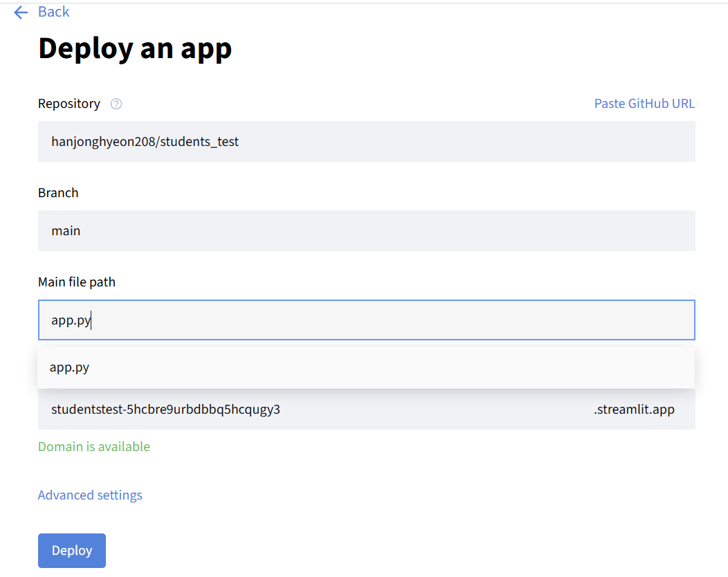This screenshot has height=577, width=728.
Task: Click the back arrow icon
Action: 21,12
